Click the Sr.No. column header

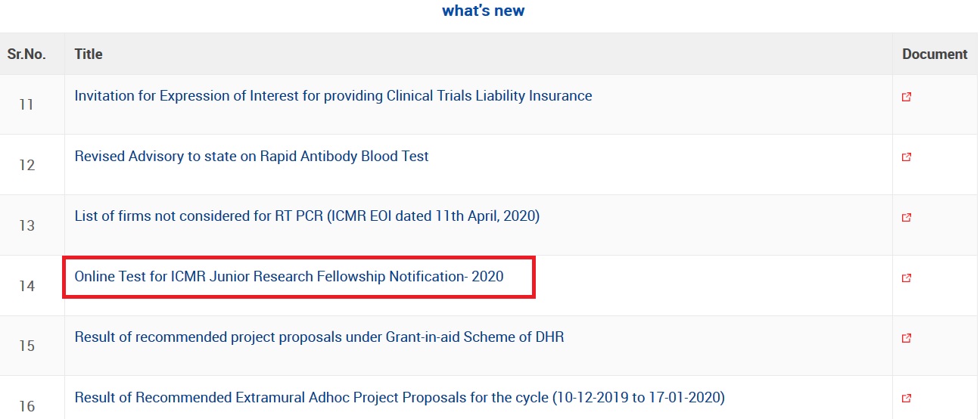26,54
